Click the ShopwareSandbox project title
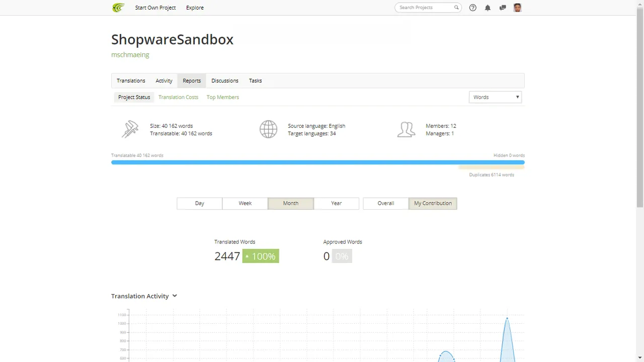Image resolution: width=644 pixels, height=362 pixels. click(x=172, y=39)
